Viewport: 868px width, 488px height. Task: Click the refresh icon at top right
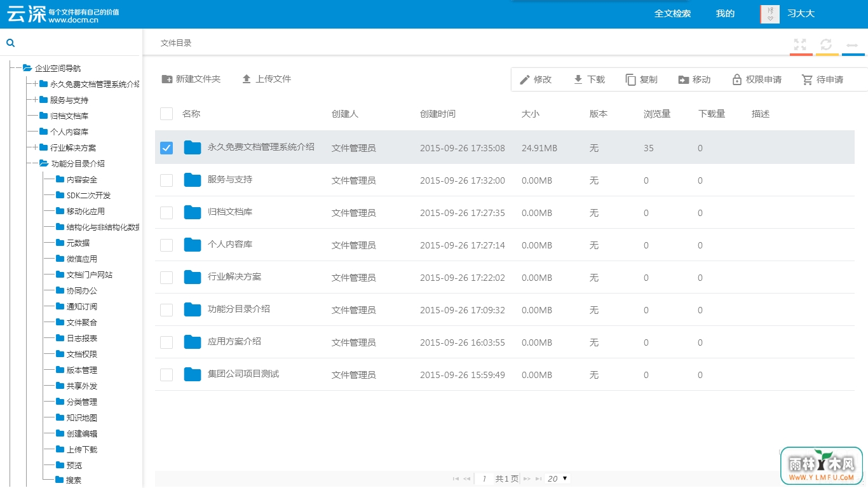(826, 44)
